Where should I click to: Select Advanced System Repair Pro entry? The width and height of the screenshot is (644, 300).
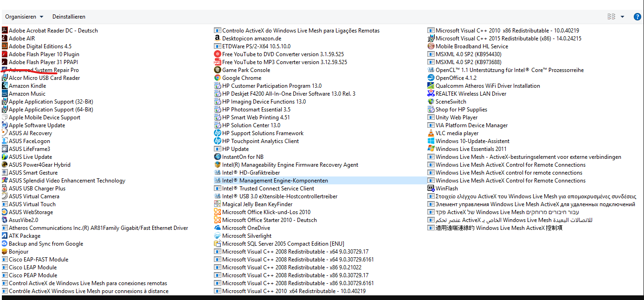pyautogui.click(x=40, y=70)
